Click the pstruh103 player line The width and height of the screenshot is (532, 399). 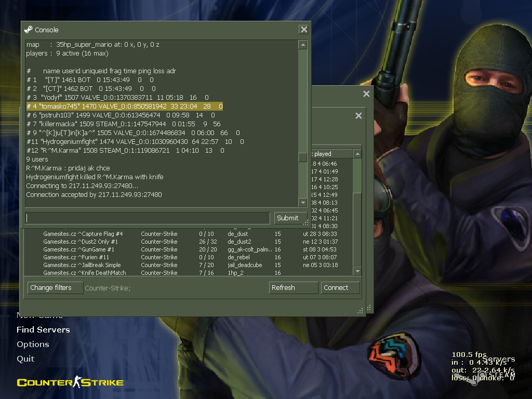[x=121, y=115]
